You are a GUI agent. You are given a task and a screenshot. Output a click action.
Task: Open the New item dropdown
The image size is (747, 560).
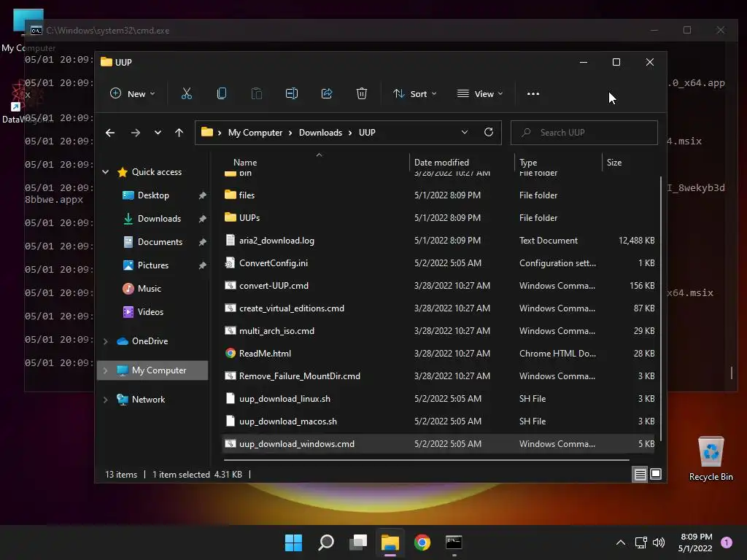[x=133, y=94]
